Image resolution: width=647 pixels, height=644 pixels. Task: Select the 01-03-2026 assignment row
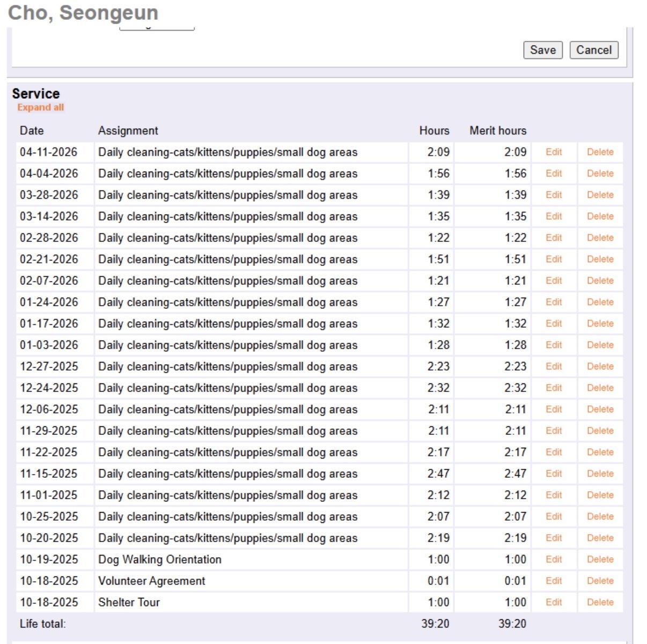(x=227, y=345)
